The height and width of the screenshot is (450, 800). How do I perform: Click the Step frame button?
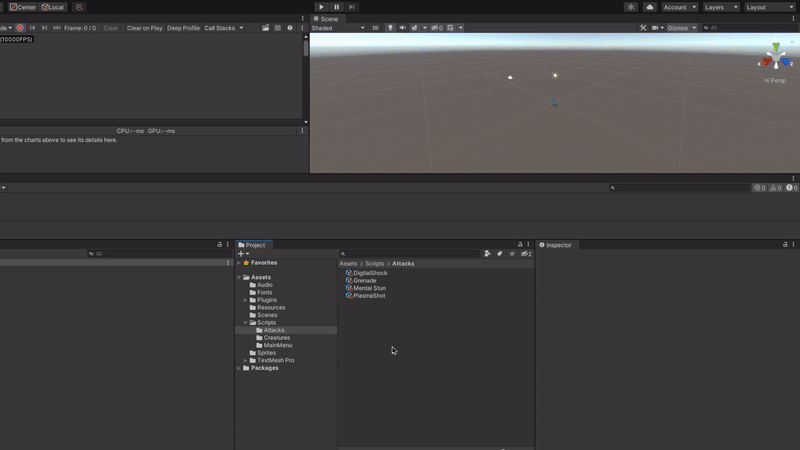[352, 7]
